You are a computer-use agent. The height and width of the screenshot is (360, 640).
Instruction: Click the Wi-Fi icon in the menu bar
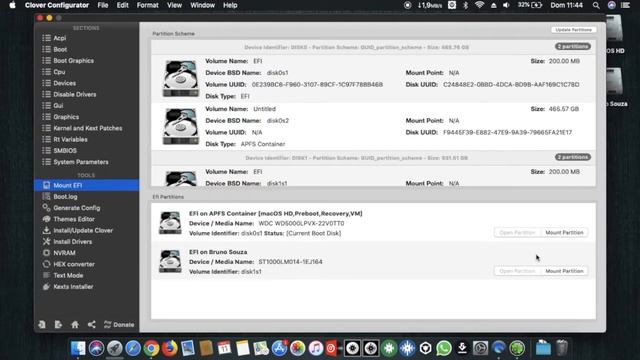pos(480,5)
